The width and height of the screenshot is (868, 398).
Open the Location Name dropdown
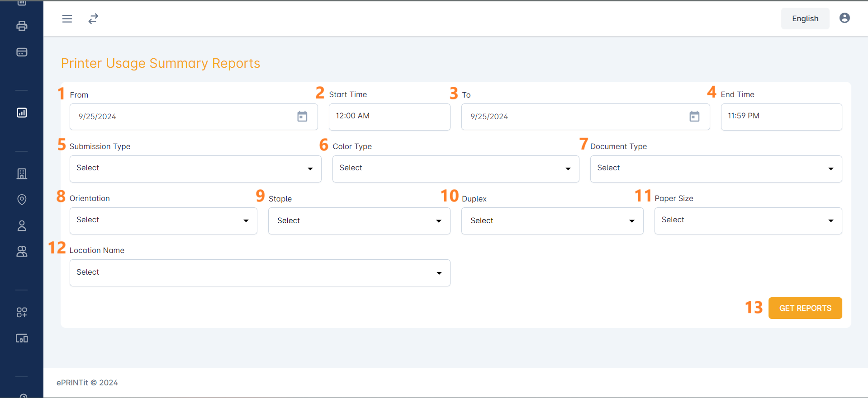260,272
